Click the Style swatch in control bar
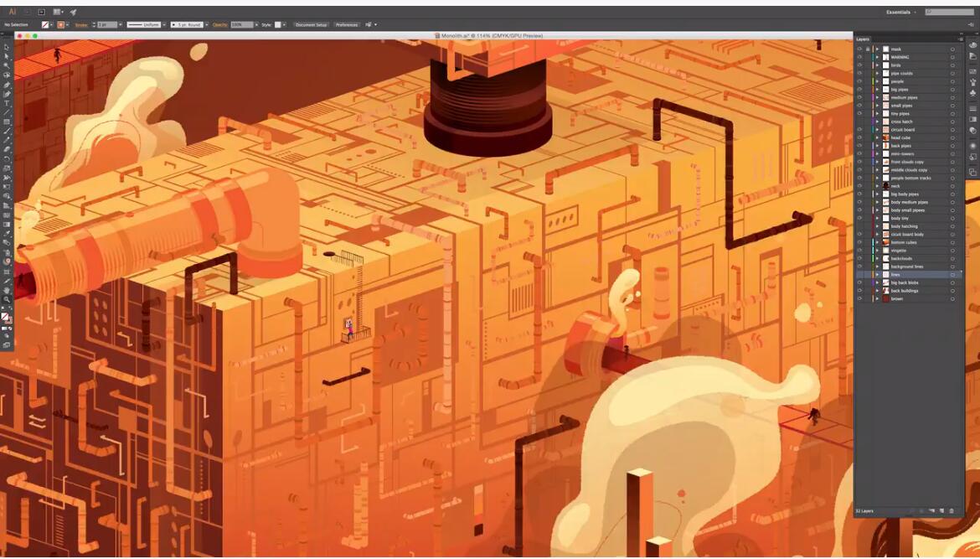This screenshot has width=980, height=559. tap(278, 25)
